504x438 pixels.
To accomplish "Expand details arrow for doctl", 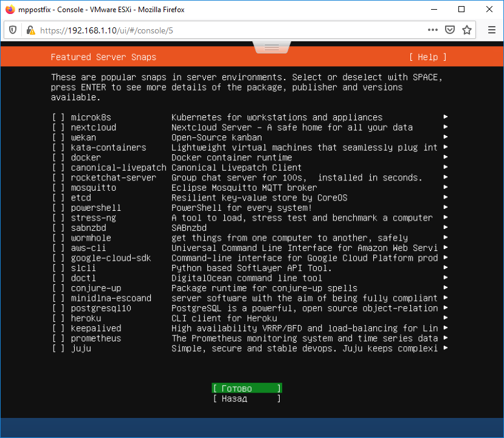I will [446, 278].
